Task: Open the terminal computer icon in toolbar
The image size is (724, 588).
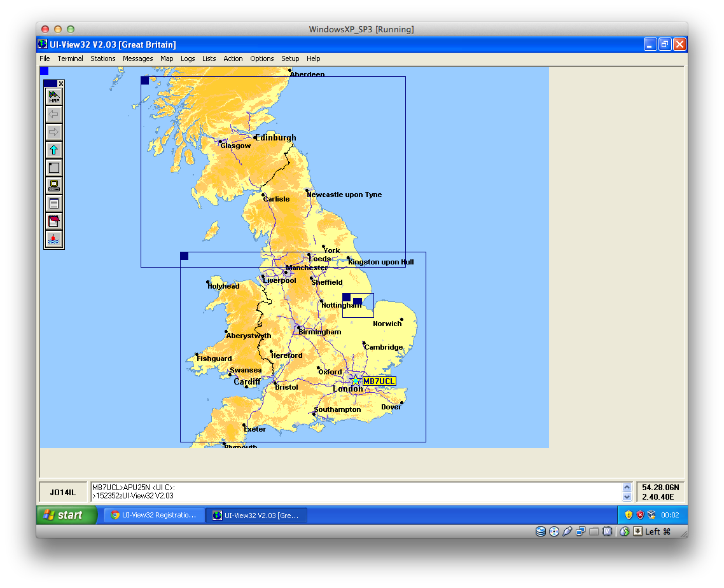Action: pyautogui.click(x=54, y=186)
